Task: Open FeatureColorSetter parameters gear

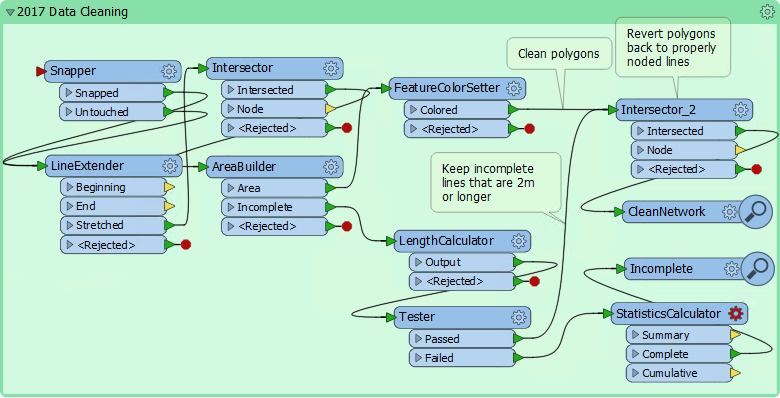Action: [x=514, y=89]
